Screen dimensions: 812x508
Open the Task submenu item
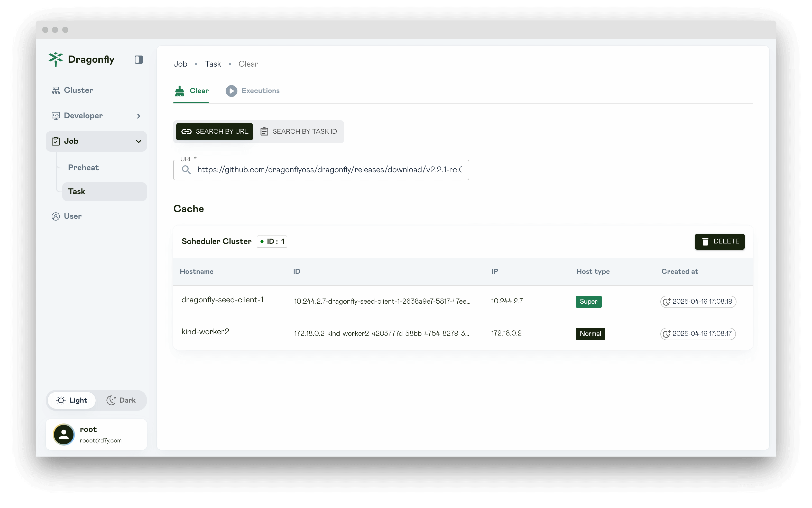(x=104, y=192)
